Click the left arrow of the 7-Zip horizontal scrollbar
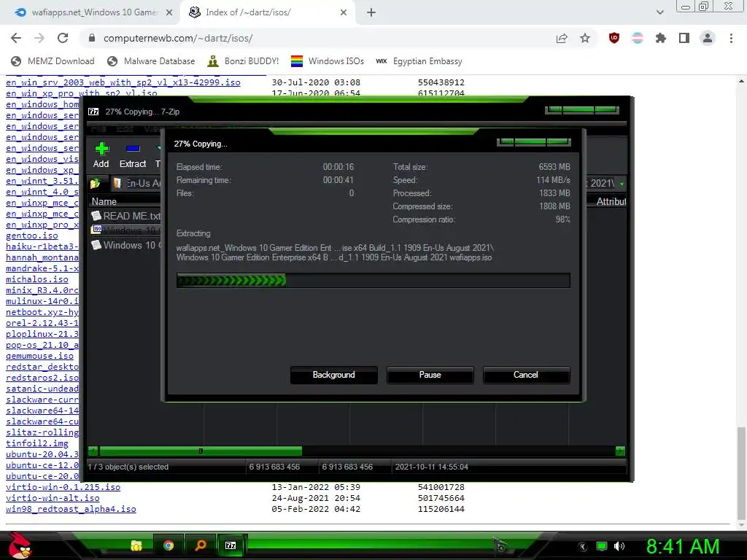747x560 pixels. tap(93, 451)
